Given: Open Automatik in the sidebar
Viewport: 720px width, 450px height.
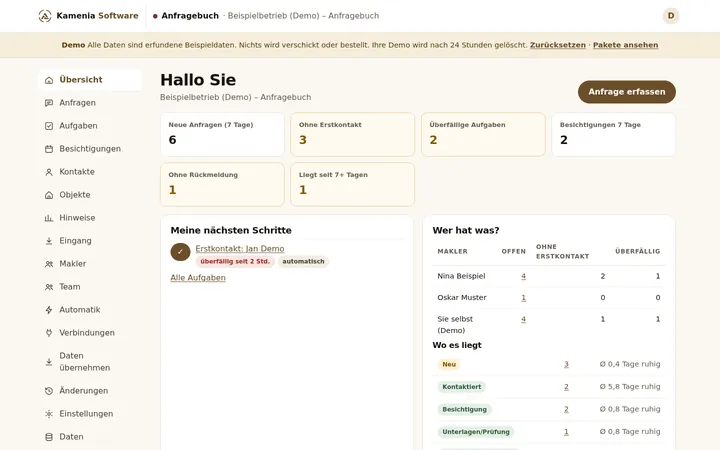Looking at the screenshot, I should [x=90, y=309].
